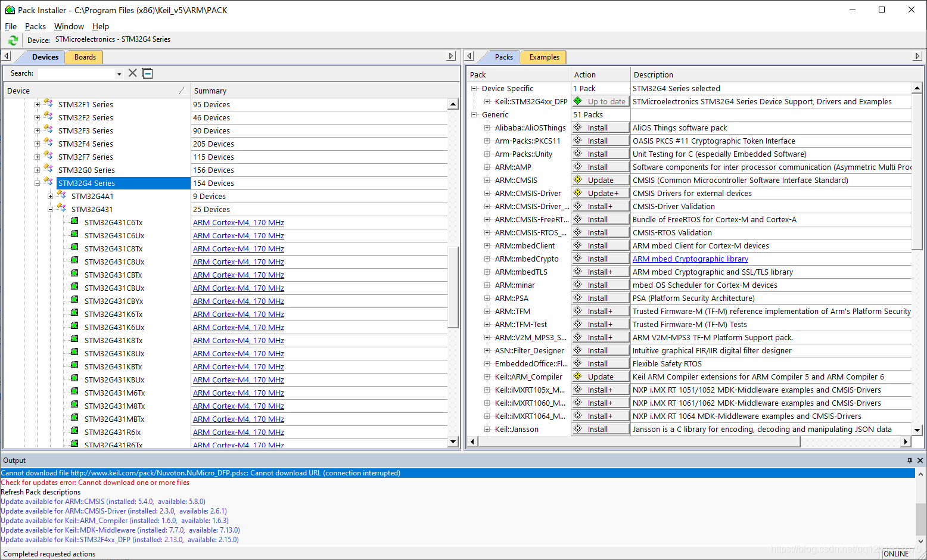Screen dimensions: 927x560
Task: Click STM32G431M6Tx chip icon
Action: (x=74, y=391)
